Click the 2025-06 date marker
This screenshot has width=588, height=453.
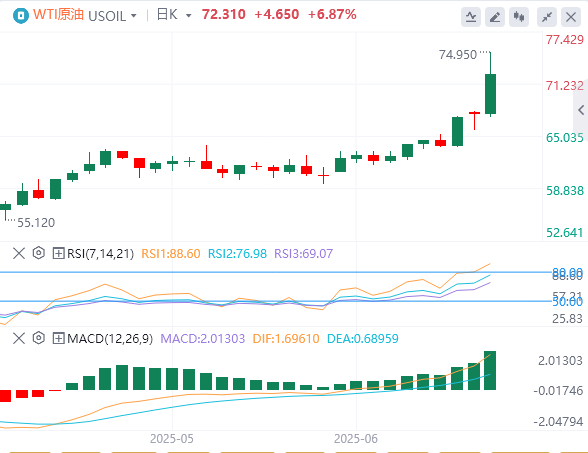pos(356,439)
